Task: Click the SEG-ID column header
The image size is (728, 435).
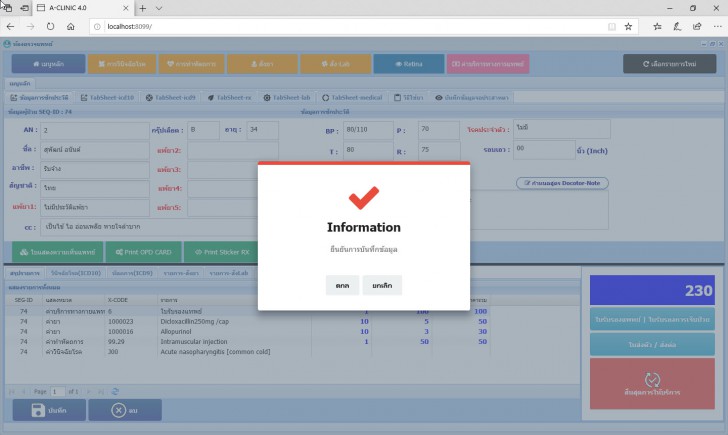Action: (x=23, y=300)
